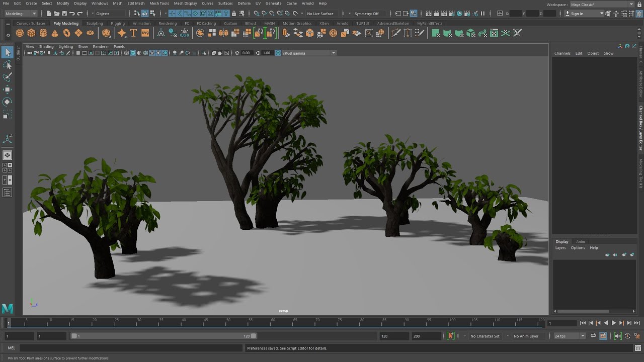Open the viewport Shading menu
The width and height of the screenshot is (644, 362).
pos(46,46)
